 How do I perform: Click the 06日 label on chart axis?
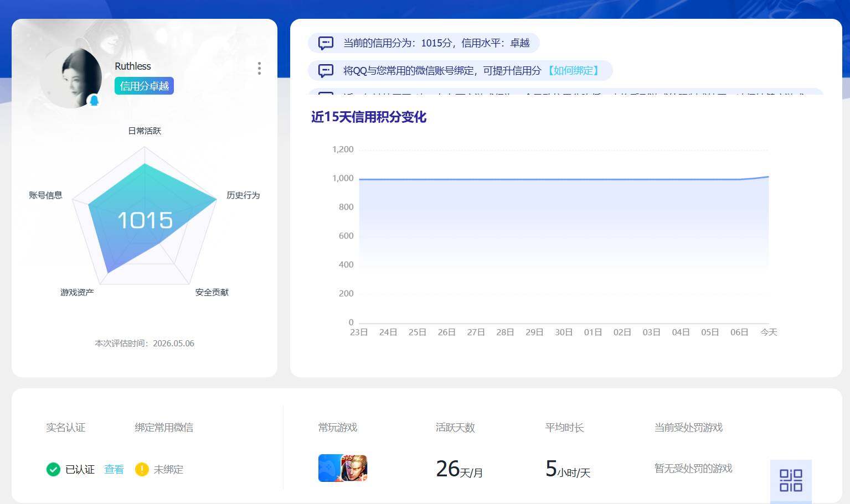tap(739, 332)
